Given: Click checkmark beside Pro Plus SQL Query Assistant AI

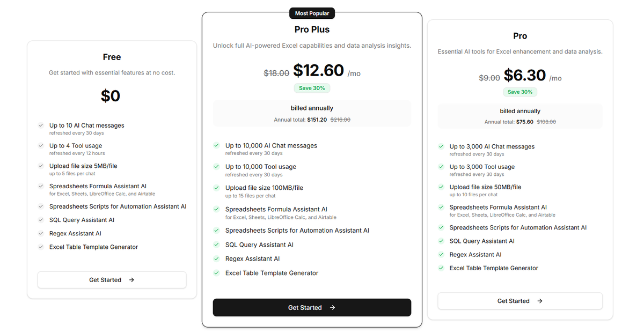Looking at the screenshot, I should click(x=216, y=245).
